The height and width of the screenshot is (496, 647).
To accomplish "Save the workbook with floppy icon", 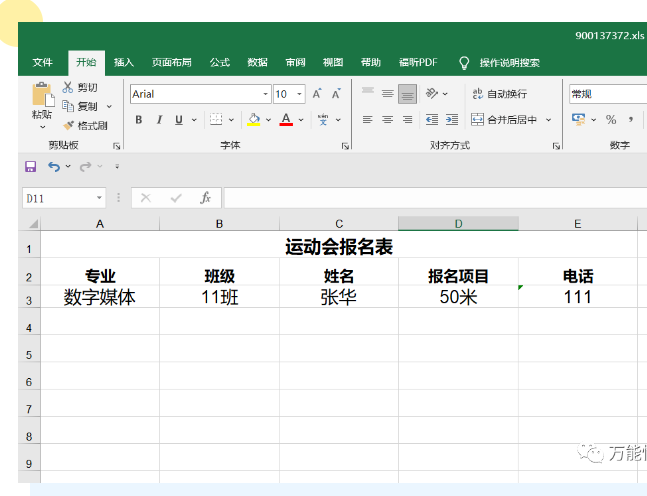I will 31,166.
